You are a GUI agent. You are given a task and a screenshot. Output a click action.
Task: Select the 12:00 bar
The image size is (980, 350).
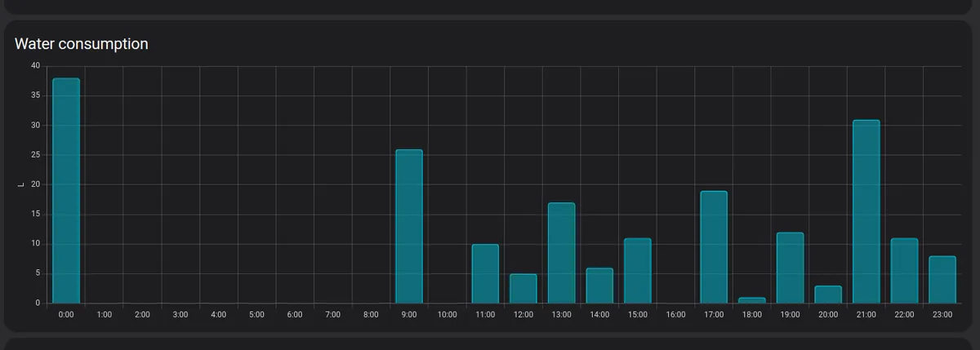tap(523, 289)
